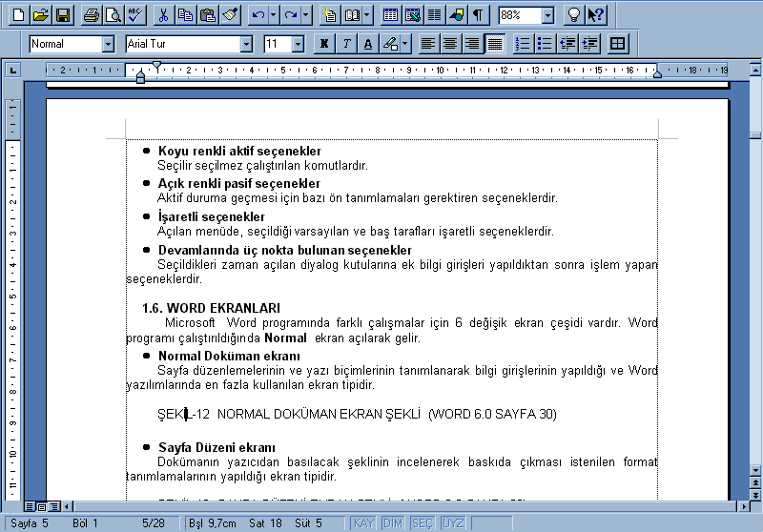Click the vertical scrollbar down arrow
The height and width of the screenshot is (532, 763).
click(x=755, y=470)
